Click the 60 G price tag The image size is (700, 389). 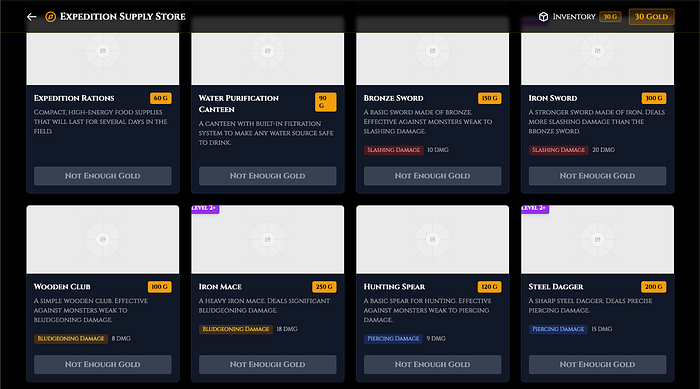[161, 98]
